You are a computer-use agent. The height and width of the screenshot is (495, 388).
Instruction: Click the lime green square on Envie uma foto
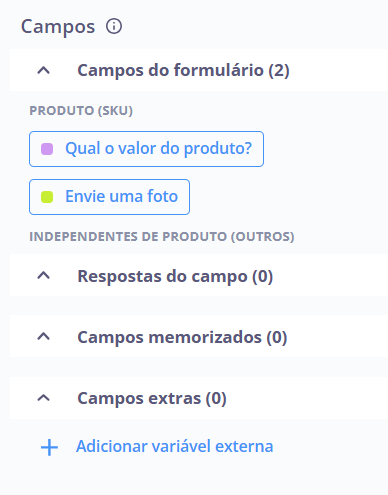[x=47, y=197]
